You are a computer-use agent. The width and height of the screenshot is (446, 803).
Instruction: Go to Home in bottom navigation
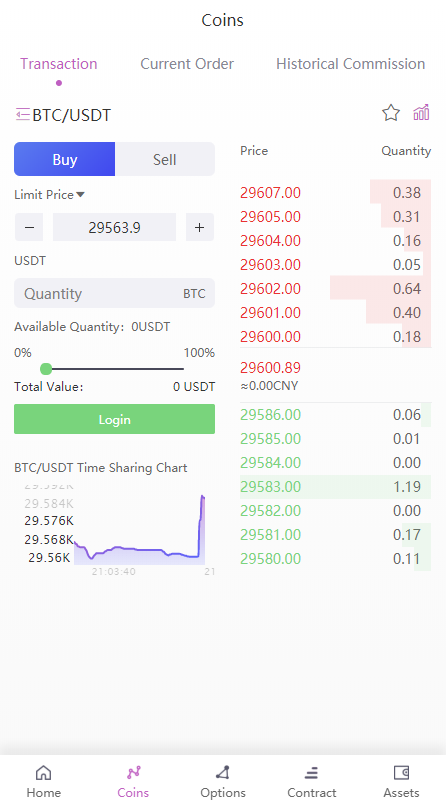[x=44, y=781]
